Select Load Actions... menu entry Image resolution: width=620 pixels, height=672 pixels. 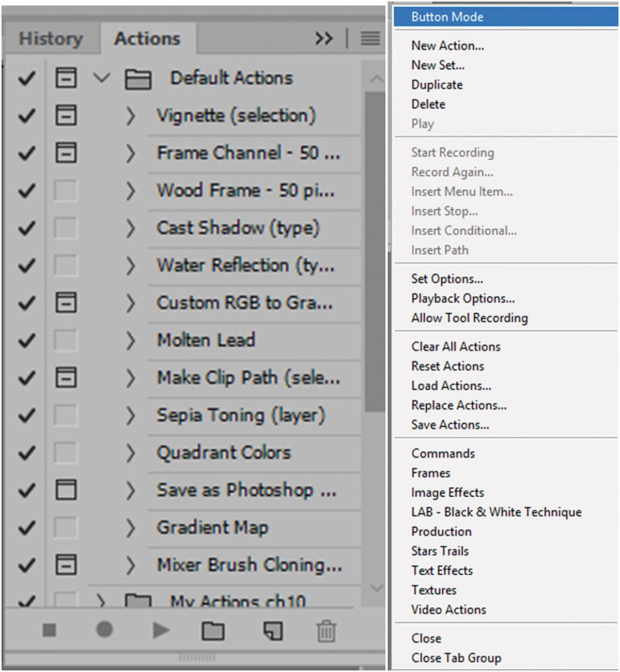pyautogui.click(x=451, y=386)
